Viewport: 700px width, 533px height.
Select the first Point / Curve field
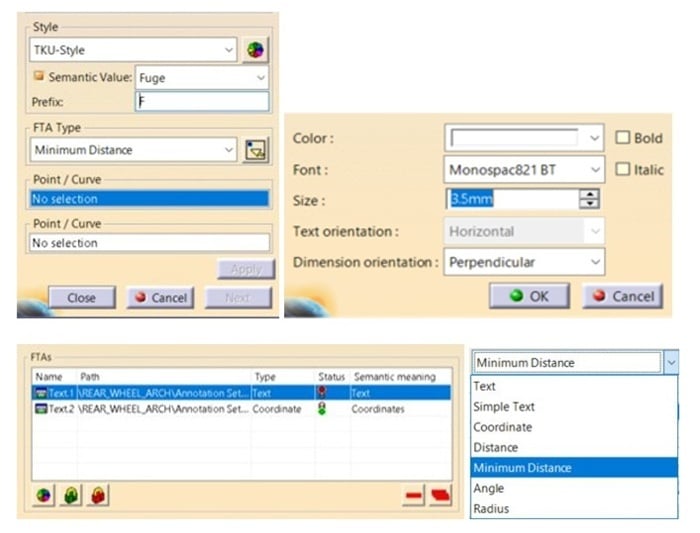coord(150,199)
